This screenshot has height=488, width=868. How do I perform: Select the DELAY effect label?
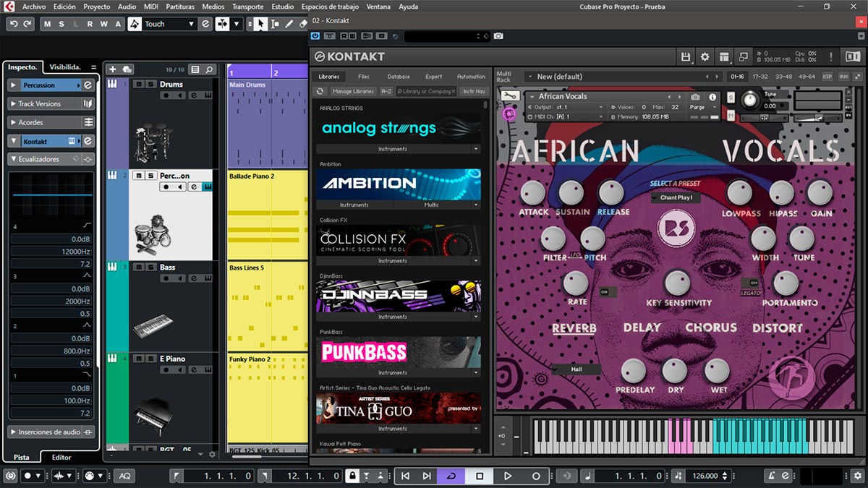pyautogui.click(x=642, y=328)
